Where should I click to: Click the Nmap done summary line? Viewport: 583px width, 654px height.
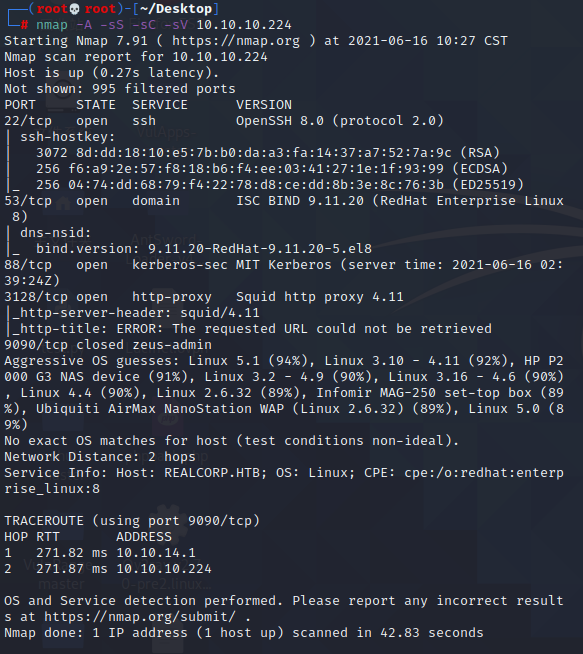244,633
